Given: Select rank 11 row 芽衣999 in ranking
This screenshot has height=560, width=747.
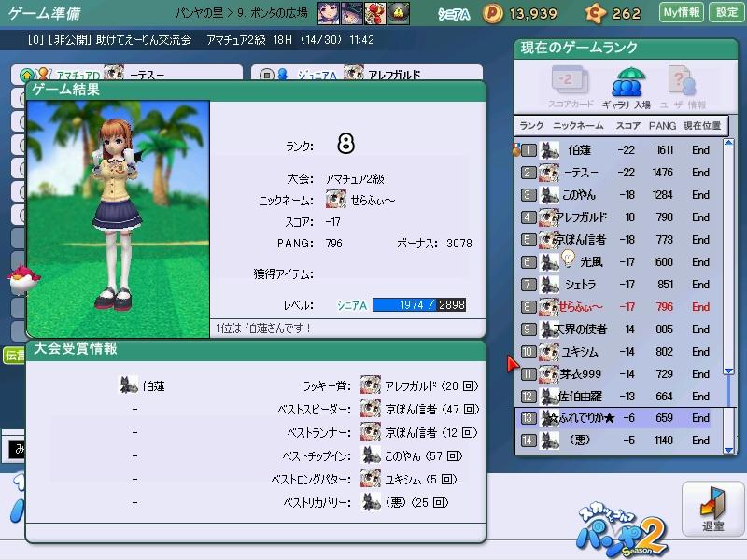Looking at the screenshot, I should 619,374.
